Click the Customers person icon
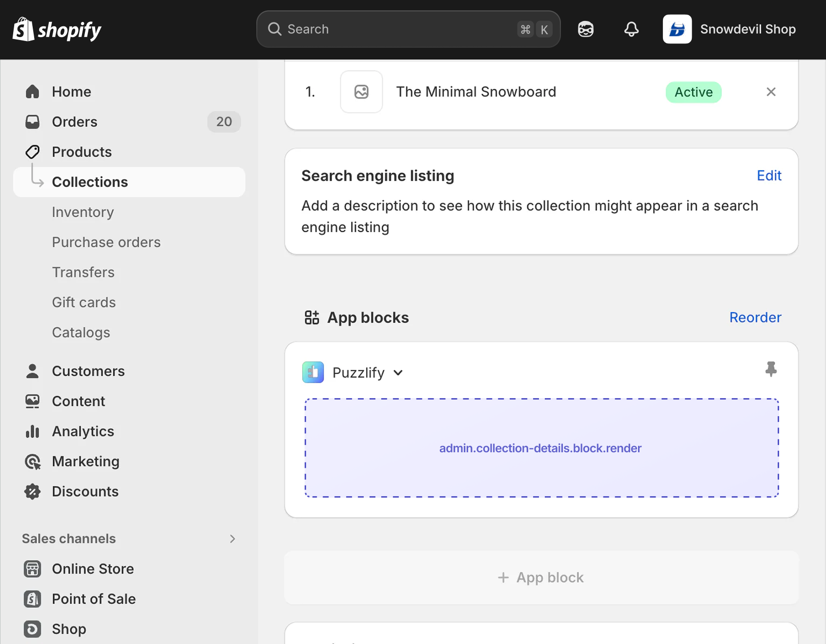 click(32, 371)
